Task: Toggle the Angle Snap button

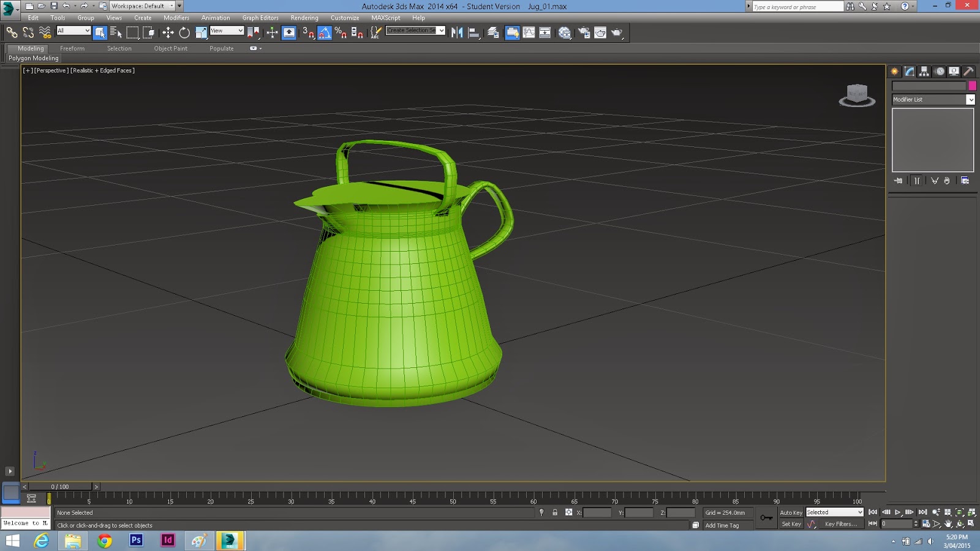Action: click(x=325, y=32)
